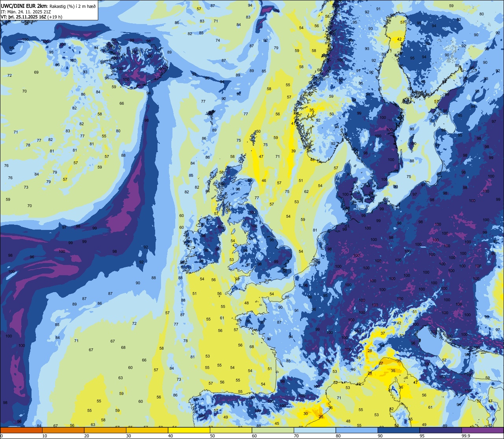Click the 74 value in the Norwegian Sea

(x=218, y=40)
